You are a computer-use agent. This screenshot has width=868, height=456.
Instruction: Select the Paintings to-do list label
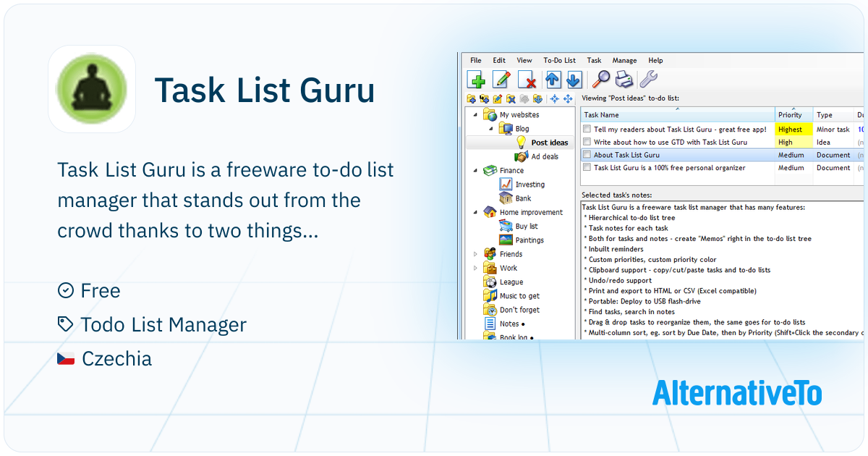click(529, 240)
